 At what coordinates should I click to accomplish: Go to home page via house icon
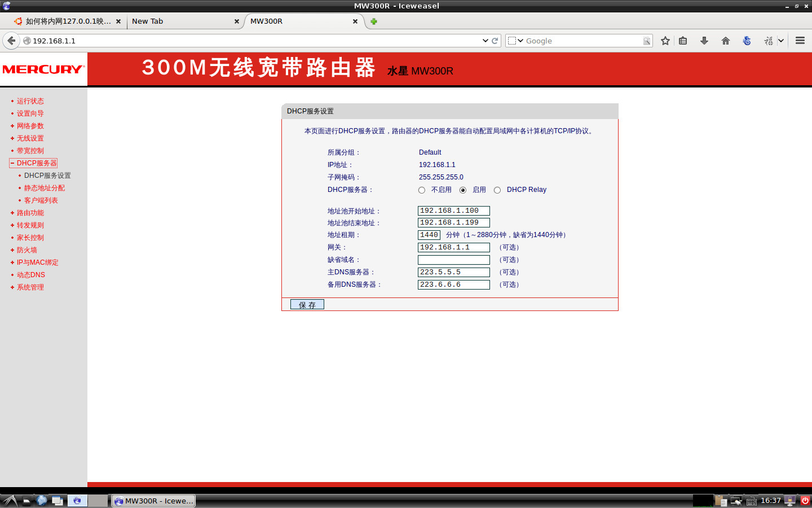pyautogui.click(x=726, y=41)
